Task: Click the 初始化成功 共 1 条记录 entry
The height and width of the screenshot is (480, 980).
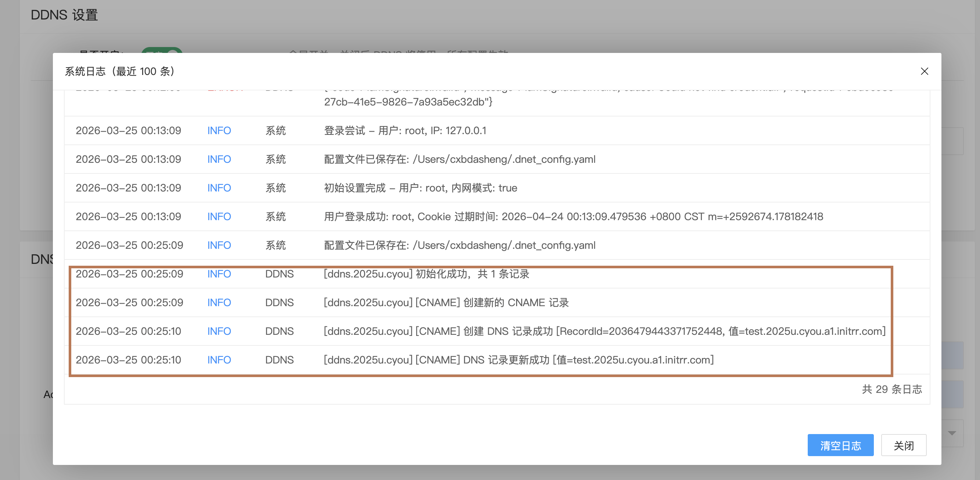Action: click(x=426, y=274)
